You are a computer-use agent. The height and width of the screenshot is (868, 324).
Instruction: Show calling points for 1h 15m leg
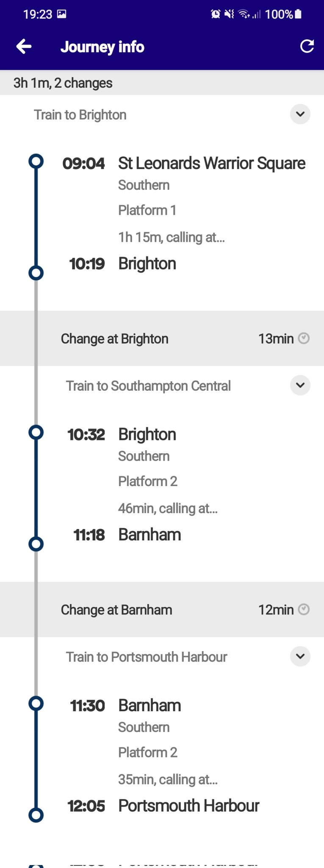(171, 237)
